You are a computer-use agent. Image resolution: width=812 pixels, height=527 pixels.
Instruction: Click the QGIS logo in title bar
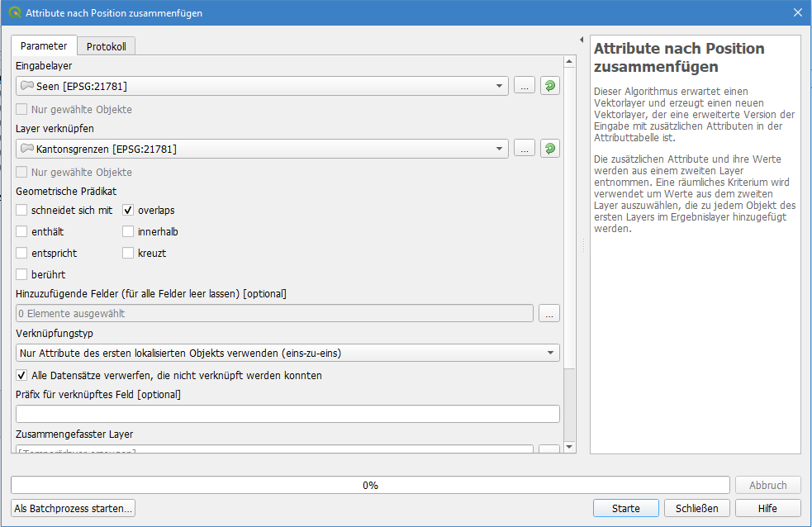pyautogui.click(x=14, y=13)
